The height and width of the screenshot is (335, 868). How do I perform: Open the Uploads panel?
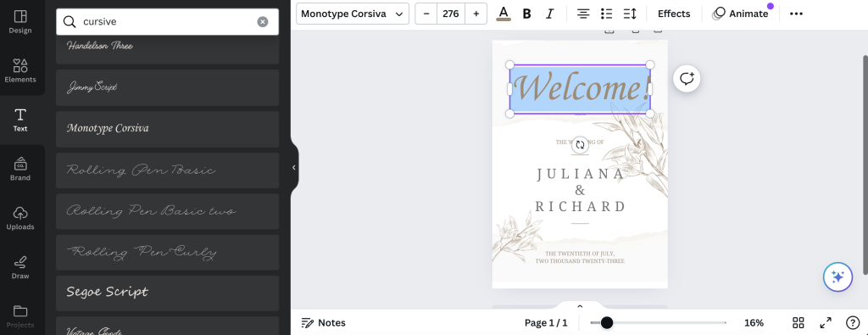click(x=20, y=219)
